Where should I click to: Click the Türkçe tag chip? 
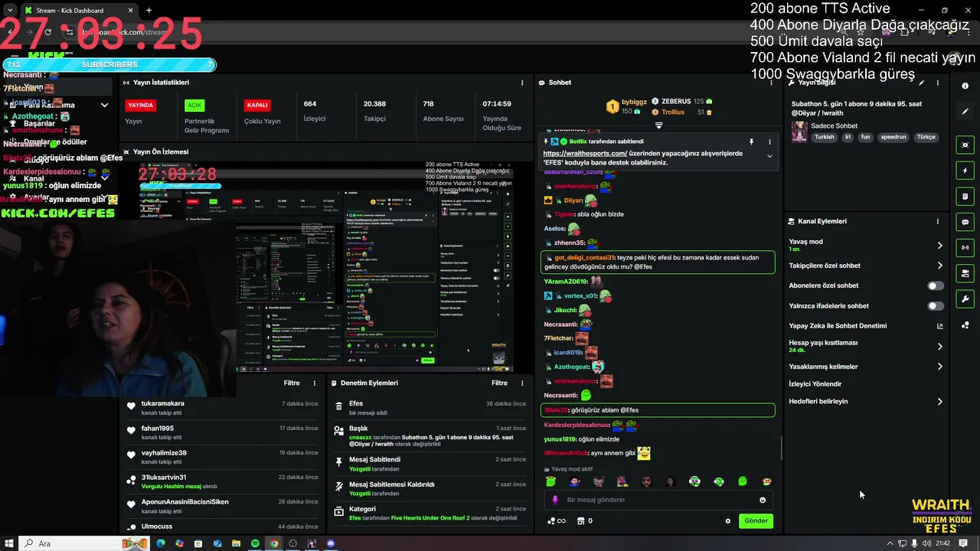tap(926, 137)
